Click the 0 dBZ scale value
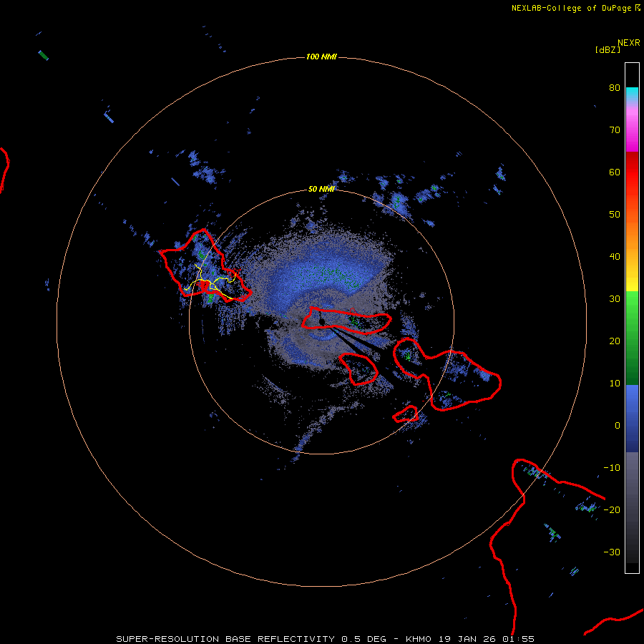Image resolution: width=644 pixels, height=644 pixels. point(618,426)
